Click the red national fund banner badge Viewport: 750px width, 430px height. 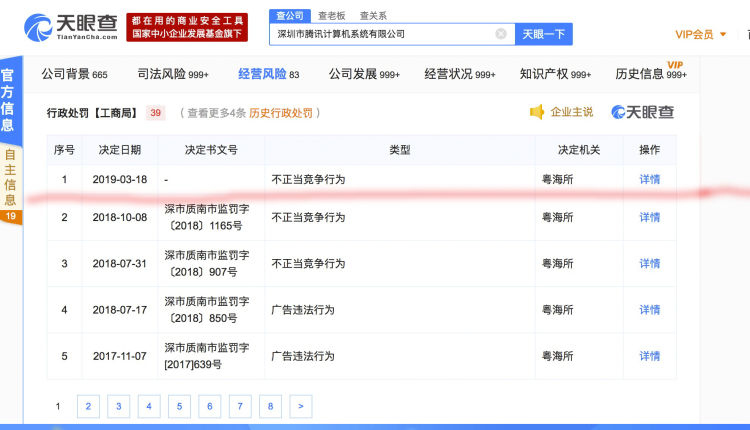(186, 26)
